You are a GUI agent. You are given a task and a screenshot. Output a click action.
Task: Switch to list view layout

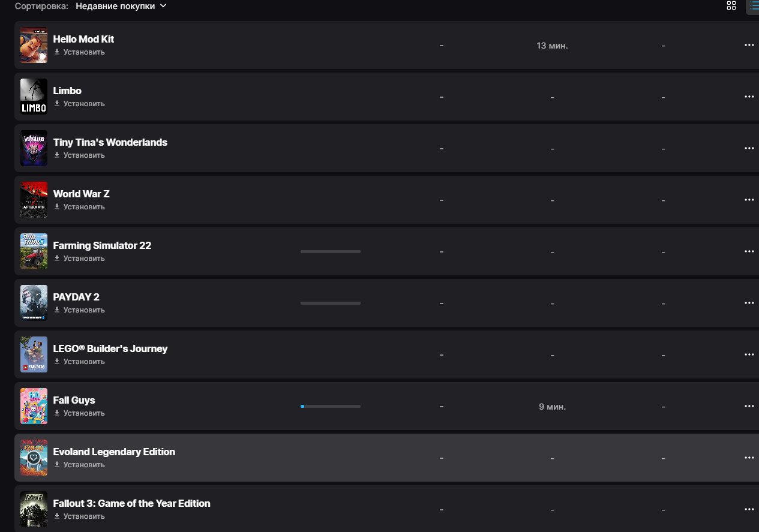754,6
